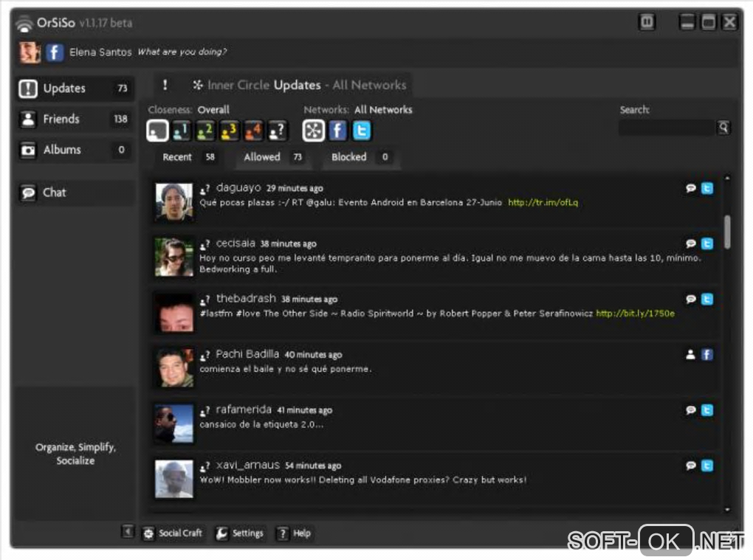This screenshot has width=753, height=560.
Task: Click Twitter icon on thebadrash's update
Action: pos(707,300)
